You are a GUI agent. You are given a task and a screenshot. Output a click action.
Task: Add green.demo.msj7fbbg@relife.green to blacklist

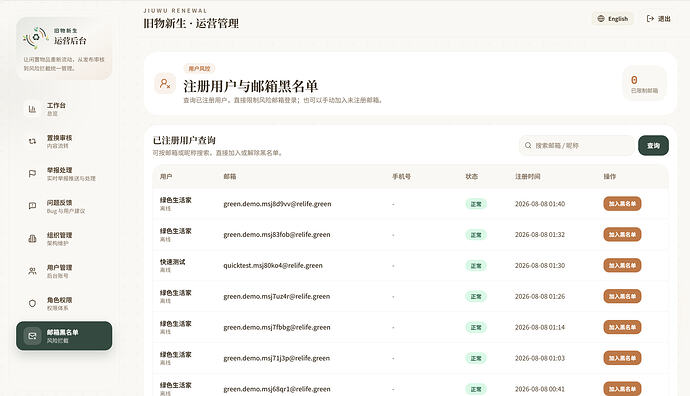622,327
